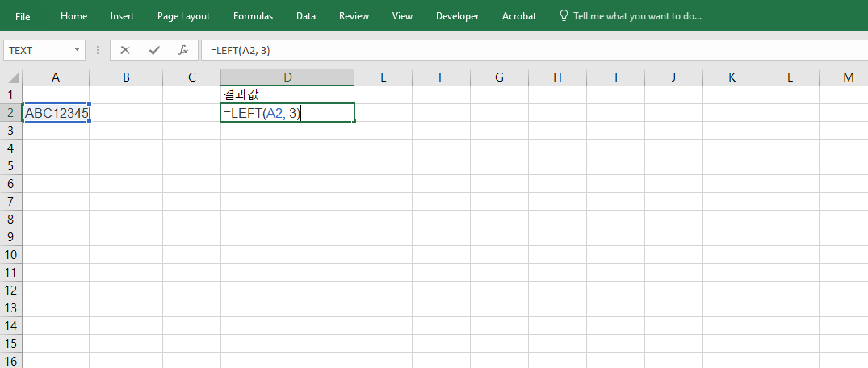Select row 14 header
The width and height of the screenshot is (868, 368).
pos(11,325)
